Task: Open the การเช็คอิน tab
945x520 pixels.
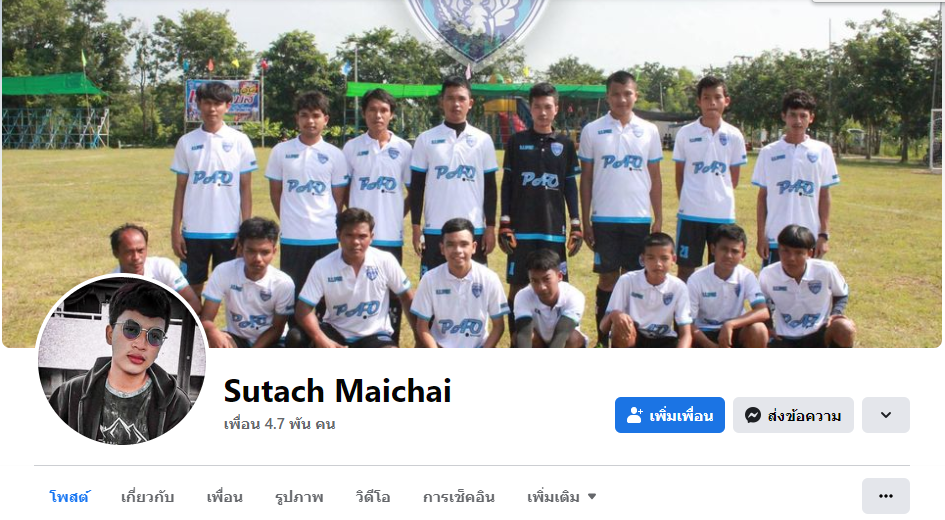Action: click(459, 497)
